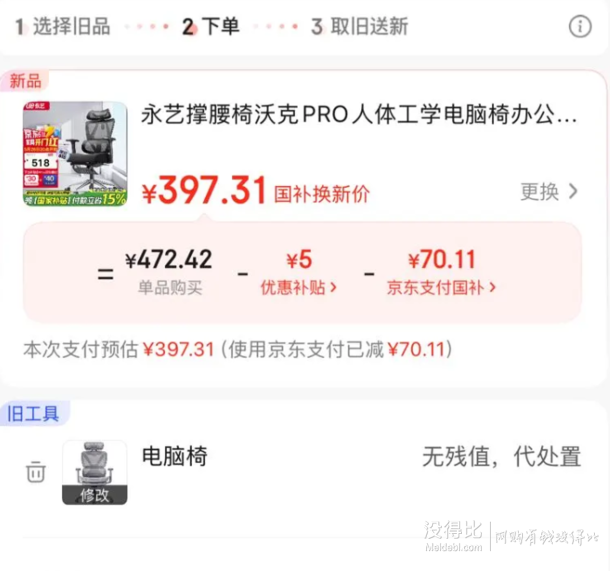Click the ¥5 subsidy amount
Image resolution: width=610 pixels, height=571 pixels.
click(x=299, y=260)
